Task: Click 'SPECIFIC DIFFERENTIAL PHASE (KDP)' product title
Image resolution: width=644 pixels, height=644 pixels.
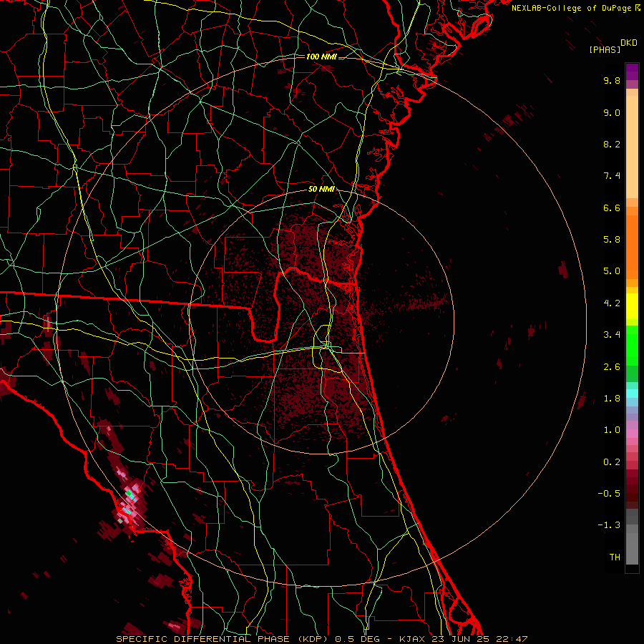Action: pyautogui.click(x=224, y=639)
